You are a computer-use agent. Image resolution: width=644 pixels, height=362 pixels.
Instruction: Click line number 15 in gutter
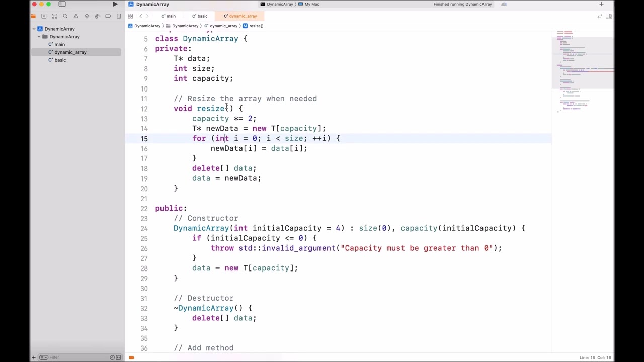[x=144, y=139]
